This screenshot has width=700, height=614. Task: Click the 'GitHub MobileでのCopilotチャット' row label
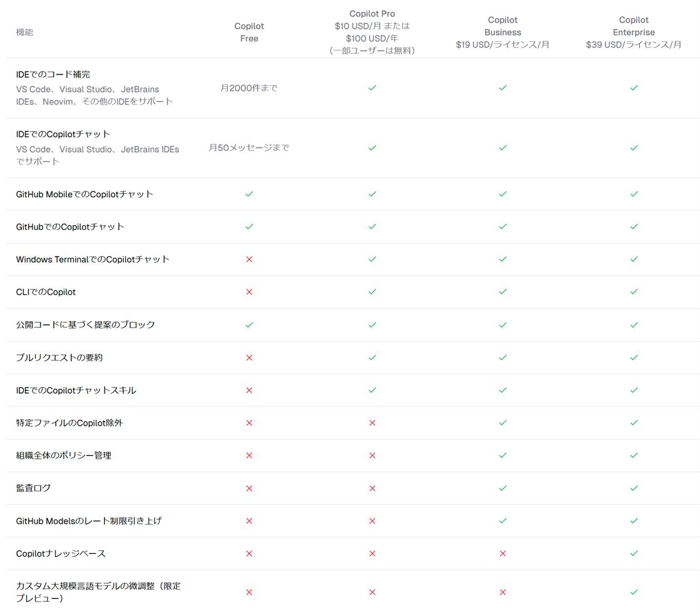pyautogui.click(x=85, y=194)
